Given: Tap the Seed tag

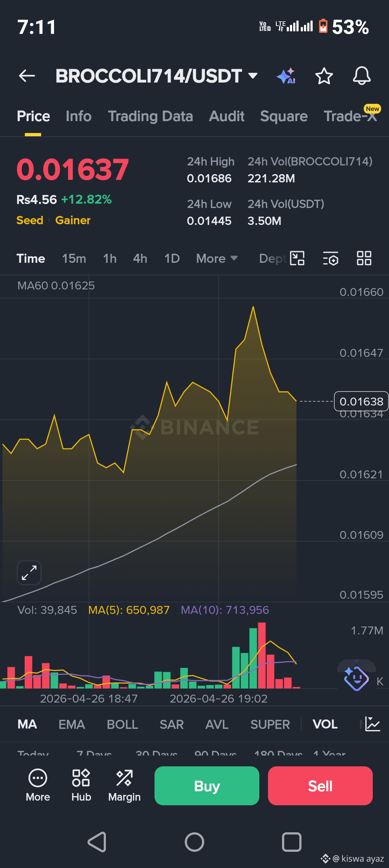Looking at the screenshot, I should coord(30,220).
